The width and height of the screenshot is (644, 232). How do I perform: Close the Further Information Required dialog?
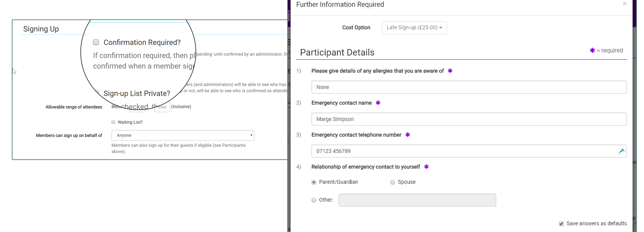[624, 4]
